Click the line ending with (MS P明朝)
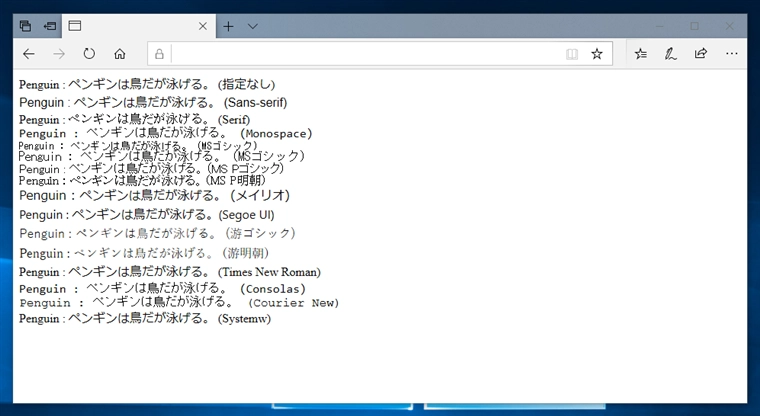760x416 pixels. (x=142, y=180)
